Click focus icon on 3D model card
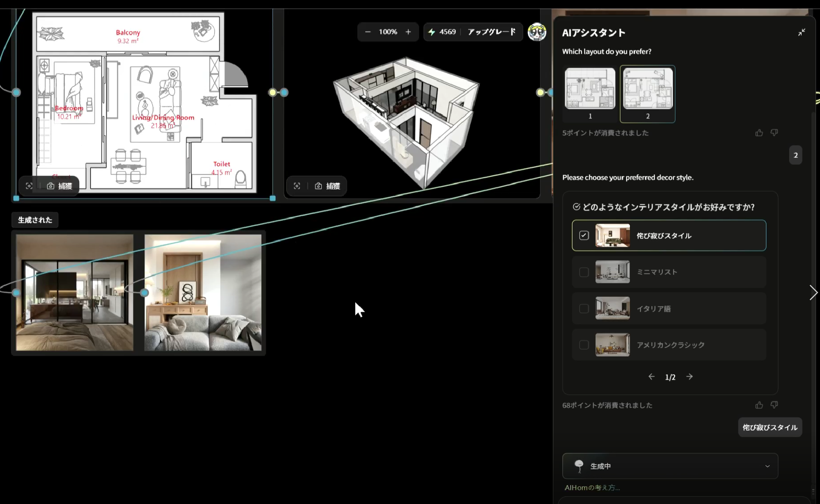This screenshot has width=820, height=504. (x=297, y=186)
